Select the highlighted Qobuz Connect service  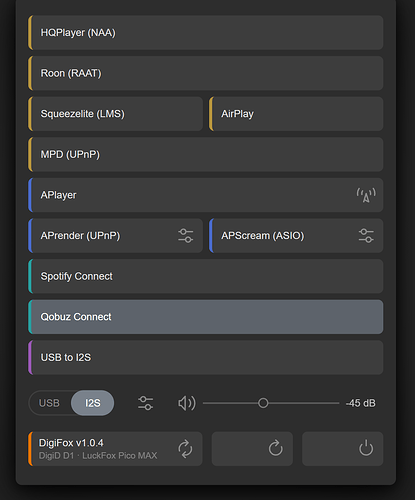[x=206, y=317]
